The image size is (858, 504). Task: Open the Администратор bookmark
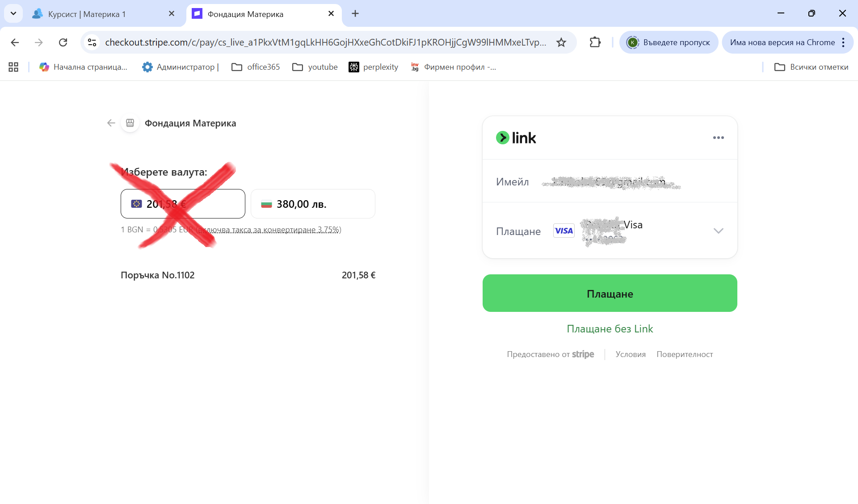coord(181,67)
